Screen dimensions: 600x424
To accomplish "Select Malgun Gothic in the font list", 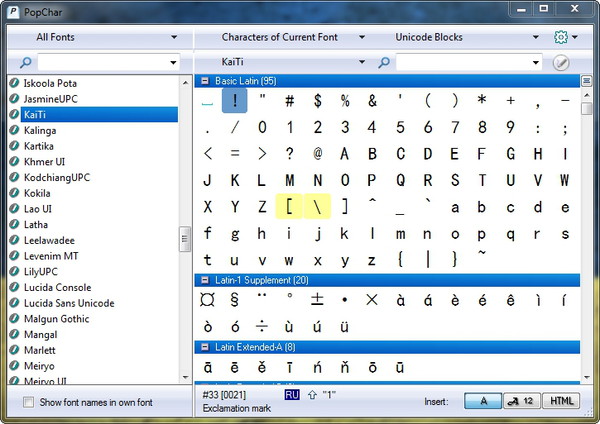I will pyautogui.click(x=62, y=319).
